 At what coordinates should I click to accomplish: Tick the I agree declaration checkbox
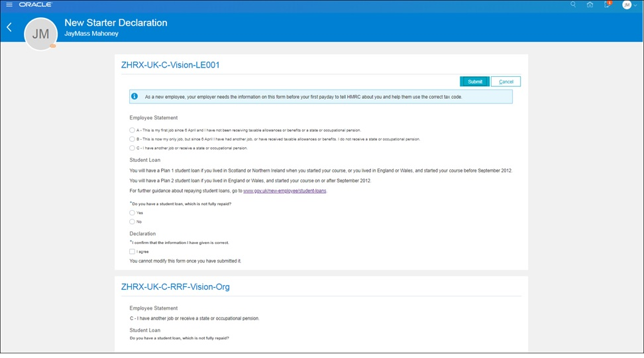pos(133,252)
